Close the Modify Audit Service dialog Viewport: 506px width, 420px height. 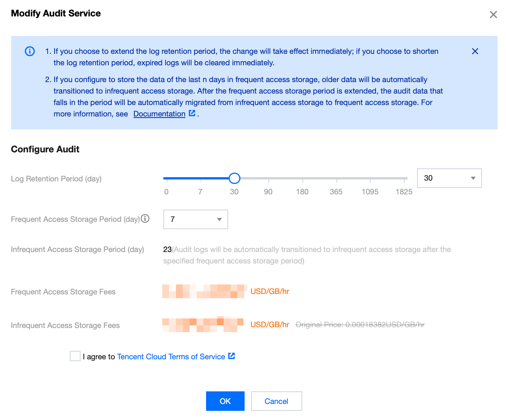click(493, 15)
